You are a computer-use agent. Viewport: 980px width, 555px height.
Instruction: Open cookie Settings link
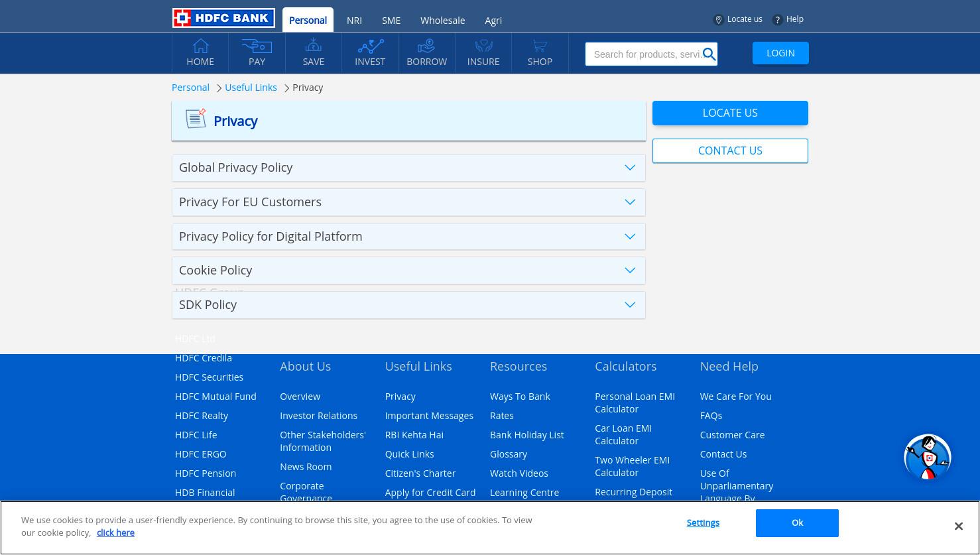[703, 523]
